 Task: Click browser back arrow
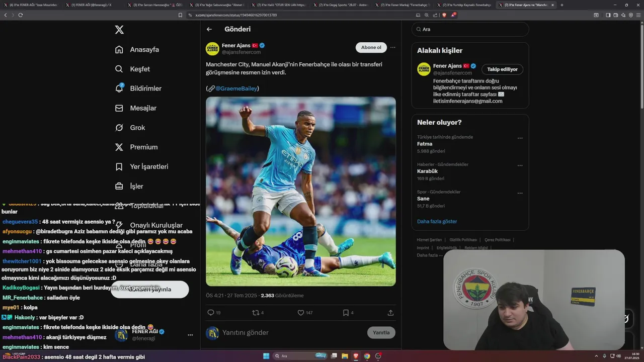[6, 15]
